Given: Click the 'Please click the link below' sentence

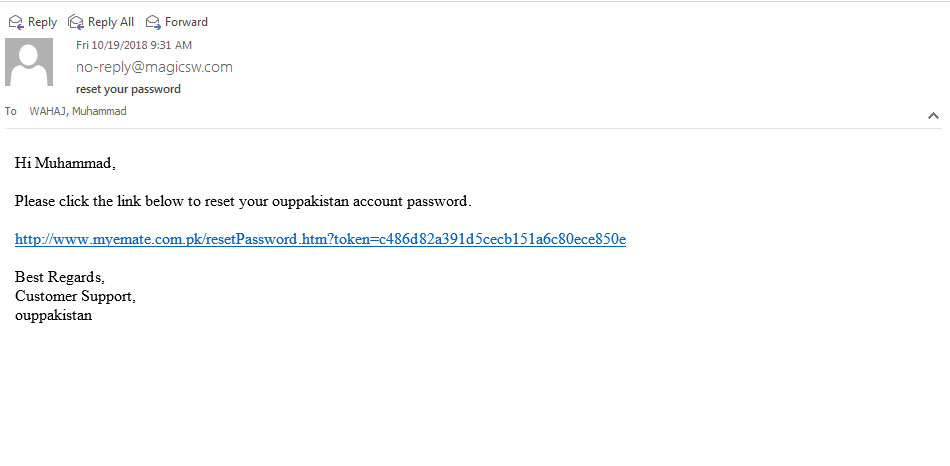Looking at the screenshot, I should coord(243,202).
